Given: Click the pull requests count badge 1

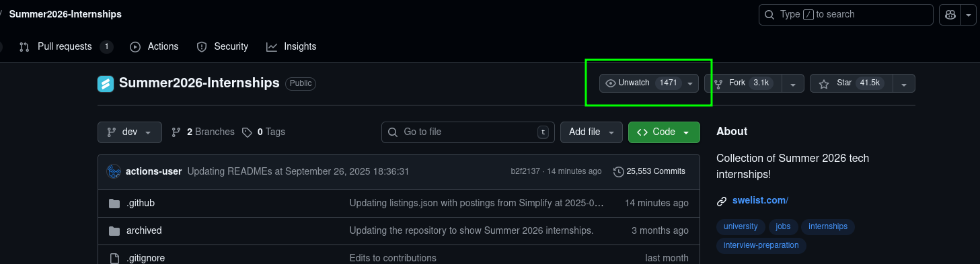Looking at the screenshot, I should (106, 47).
